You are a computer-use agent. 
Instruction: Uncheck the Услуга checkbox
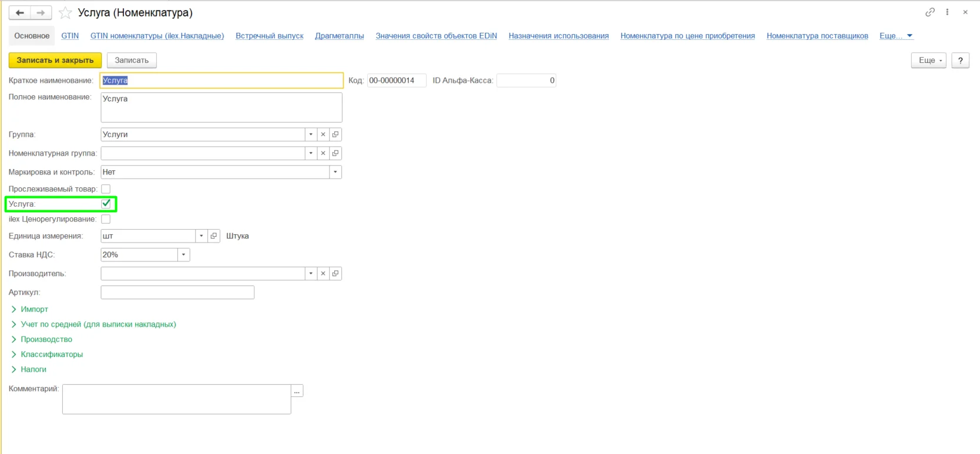coord(106,204)
